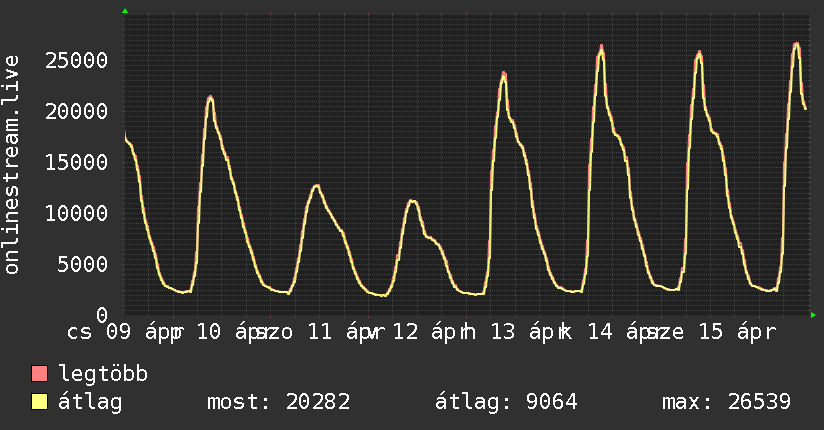
Task: Click the pink legtöbb legend swatch
Action: (40, 374)
